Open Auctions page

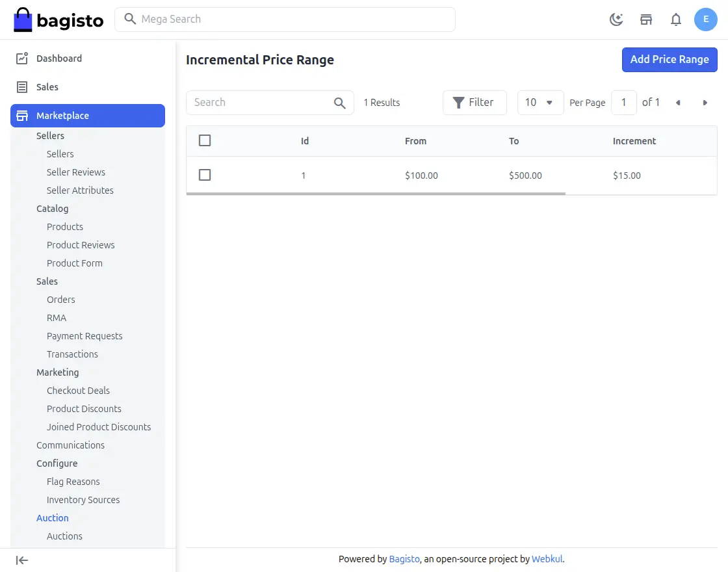click(64, 536)
